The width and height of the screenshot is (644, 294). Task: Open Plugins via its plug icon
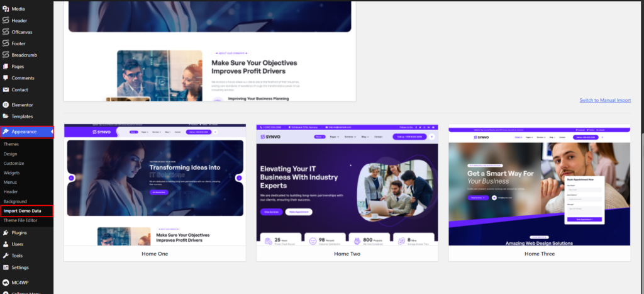(x=6, y=232)
